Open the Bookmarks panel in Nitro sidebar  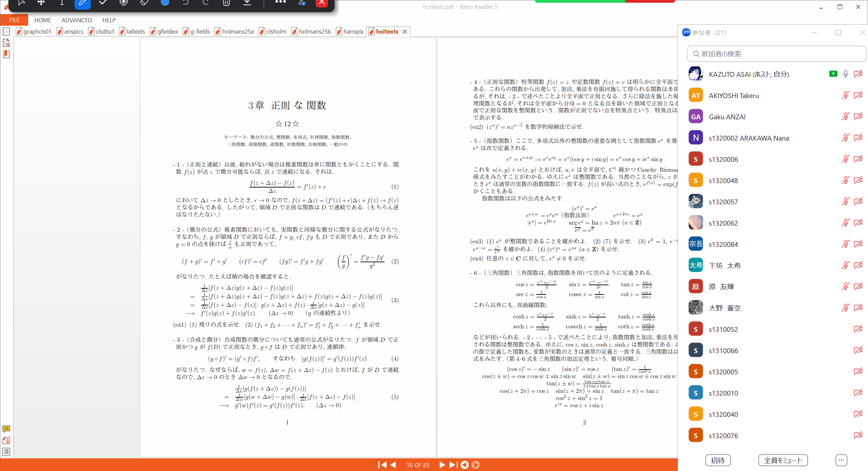click(6, 54)
